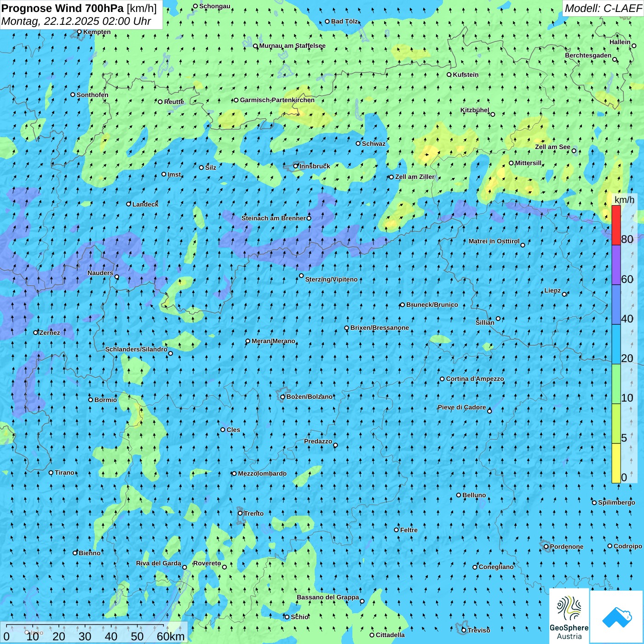644x644 pixels.
Task: Click the Mittersill map label
Action: coord(528,163)
